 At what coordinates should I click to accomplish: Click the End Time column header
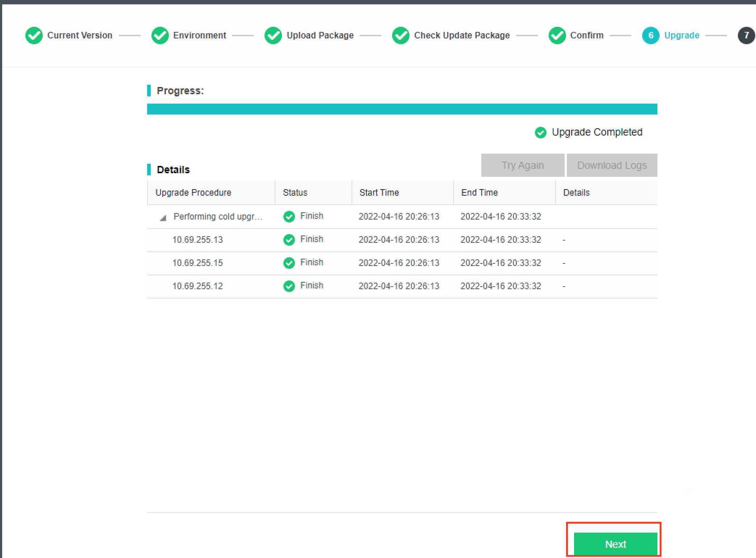(x=504, y=192)
